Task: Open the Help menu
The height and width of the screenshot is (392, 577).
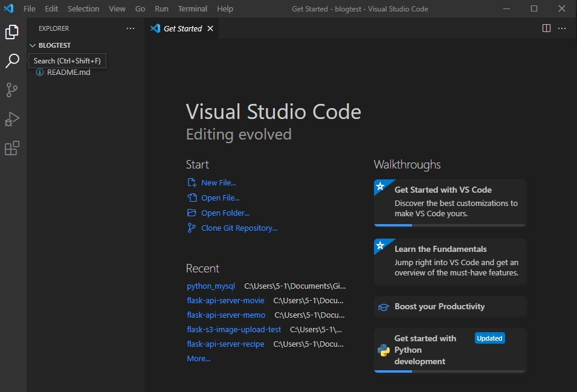Action: [225, 8]
